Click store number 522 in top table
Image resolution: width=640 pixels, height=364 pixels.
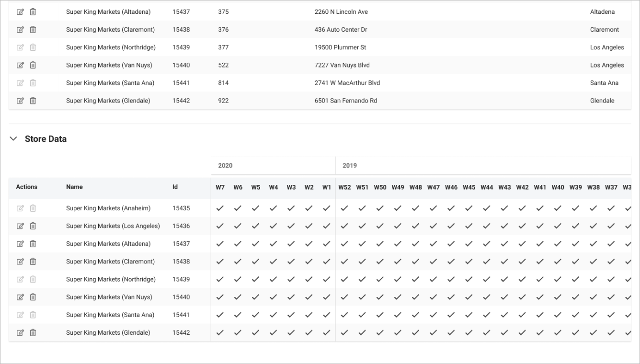(x=223, y=65)
